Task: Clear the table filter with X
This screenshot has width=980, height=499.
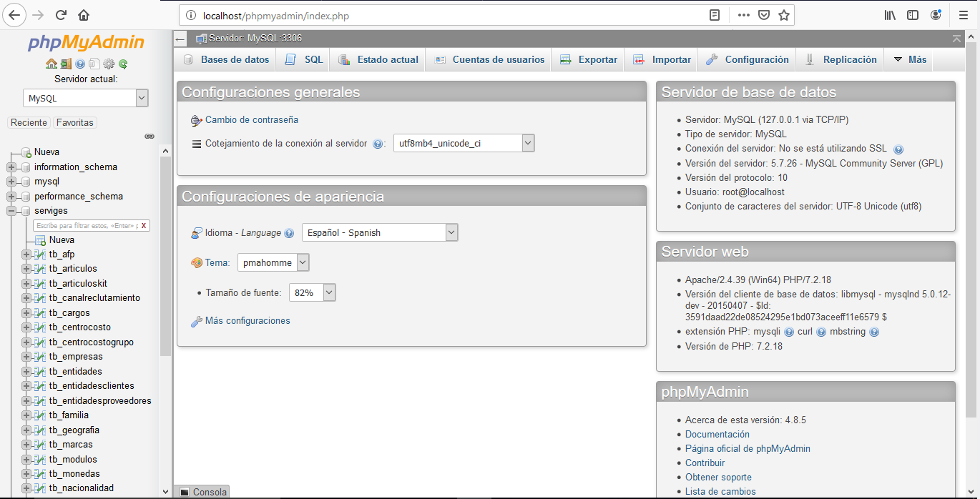Action: (x=144, y=225)
